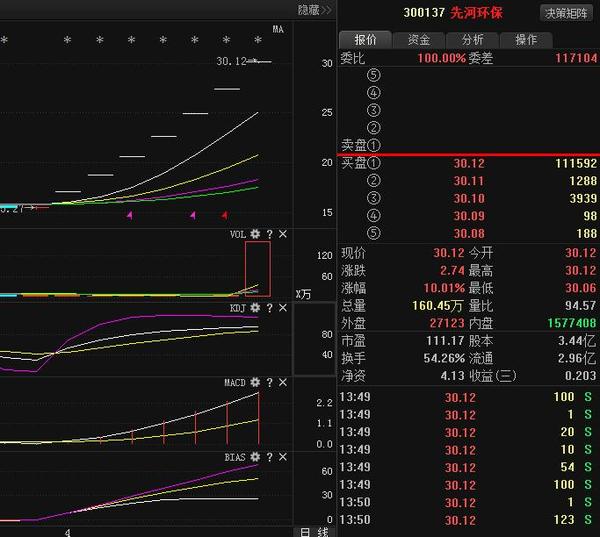Click buy level 5 price 30.08
Image resolution: width=600 pixels, height=537 pixels.
(469, 233)
